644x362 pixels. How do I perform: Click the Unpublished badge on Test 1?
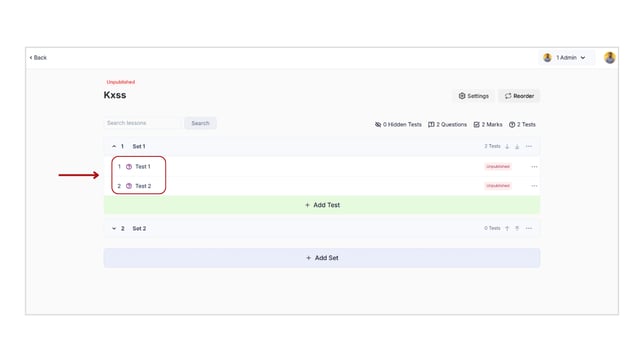click(x=498, y=166)
